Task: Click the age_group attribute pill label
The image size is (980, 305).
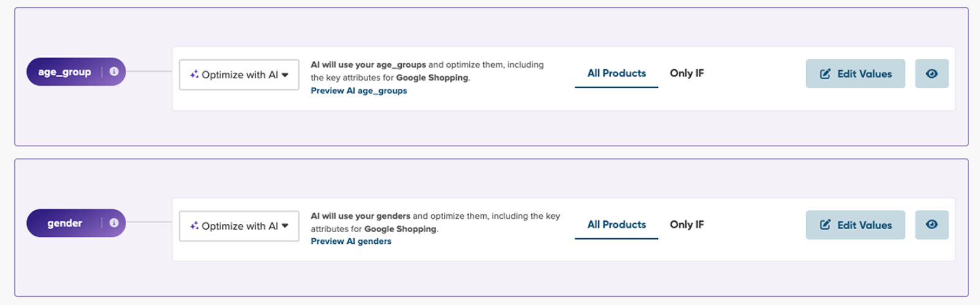Action: (64, 72)
